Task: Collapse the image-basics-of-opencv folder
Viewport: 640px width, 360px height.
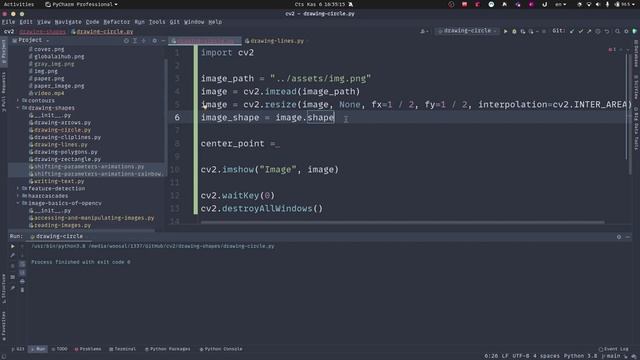Action: 18,203
